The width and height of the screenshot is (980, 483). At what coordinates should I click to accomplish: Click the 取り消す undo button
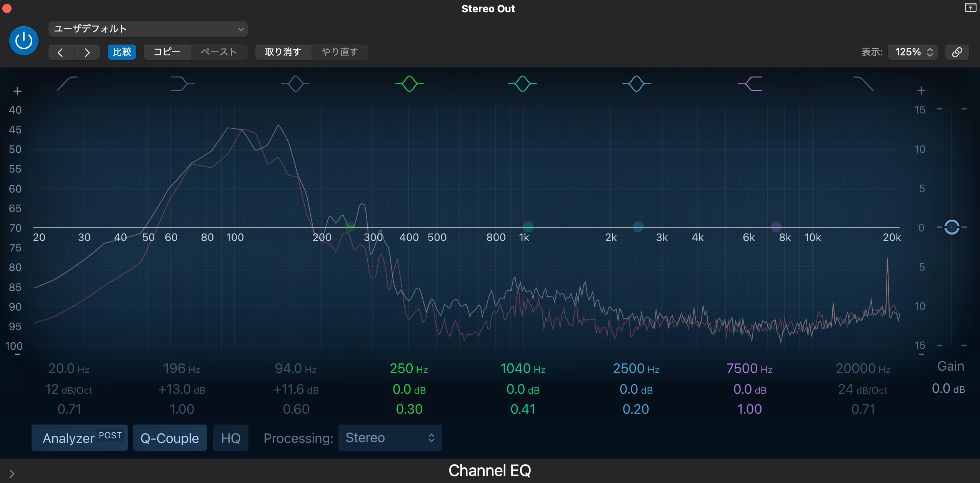coord(283,52)
